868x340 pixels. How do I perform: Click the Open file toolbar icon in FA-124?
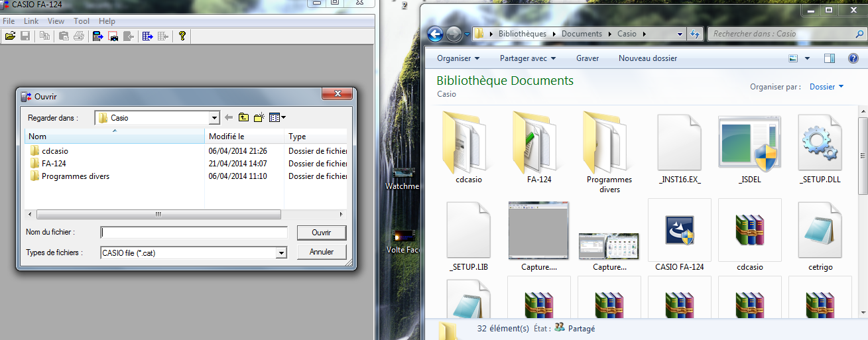click(10, 36)
